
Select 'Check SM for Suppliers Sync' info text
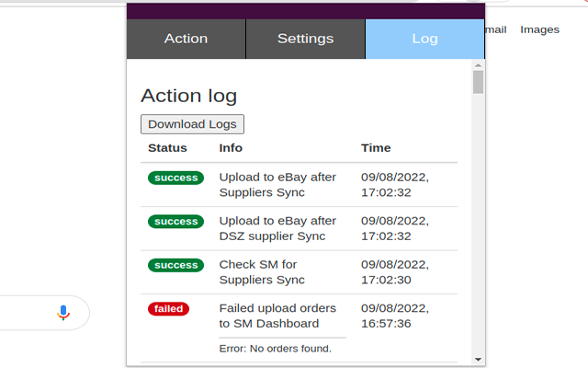pyautogui.click(x=262, y=272)
